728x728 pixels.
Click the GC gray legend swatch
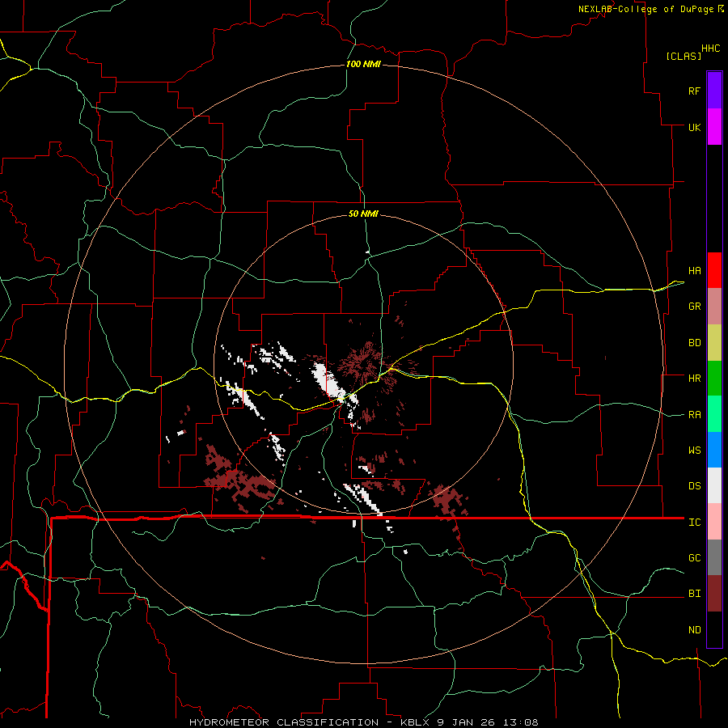click(714, 557)
